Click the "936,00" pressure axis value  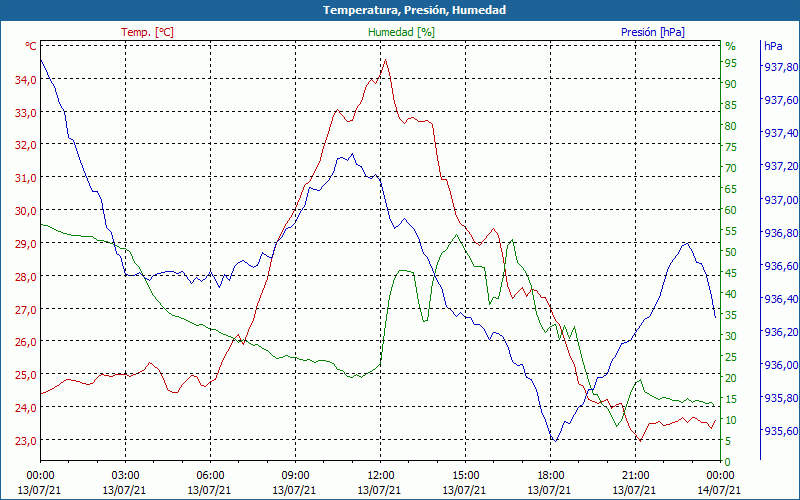(x=781, y=365)
